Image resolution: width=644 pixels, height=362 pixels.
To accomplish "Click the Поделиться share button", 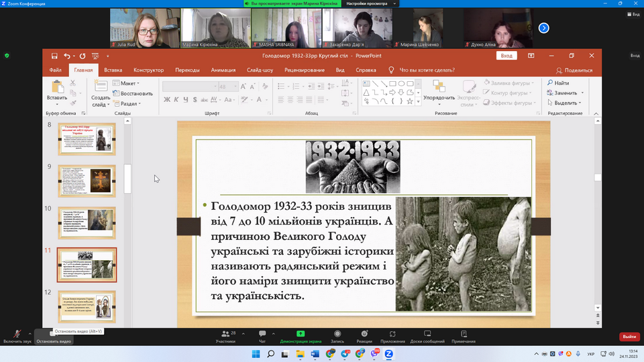I will 574,70.
